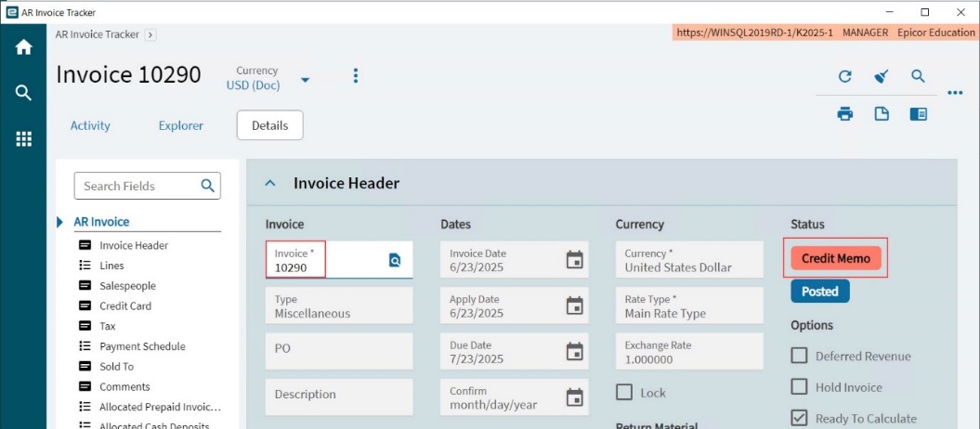
Task: Click the Exchange Rate field
Action: [x=689, y=351]
